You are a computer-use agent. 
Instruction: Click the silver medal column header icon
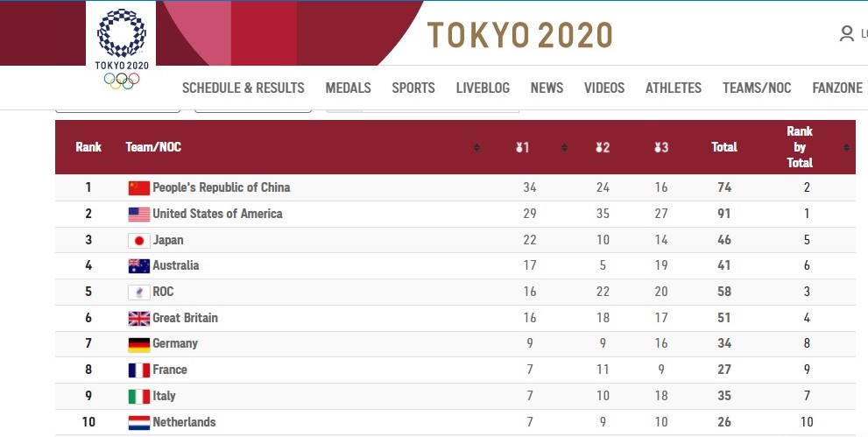[x=603, y=147]
